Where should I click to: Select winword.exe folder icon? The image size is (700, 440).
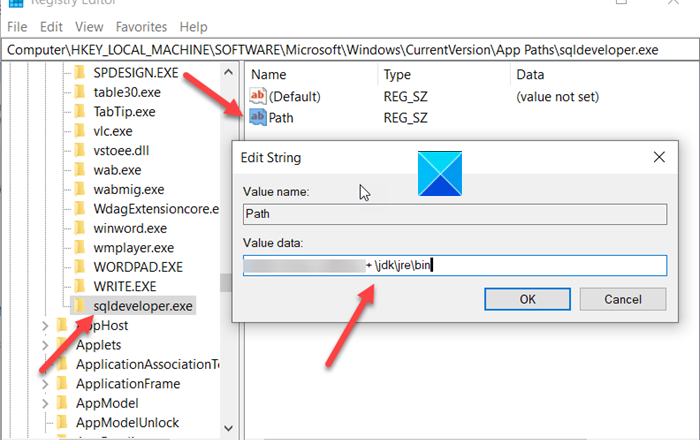[80, 228]
